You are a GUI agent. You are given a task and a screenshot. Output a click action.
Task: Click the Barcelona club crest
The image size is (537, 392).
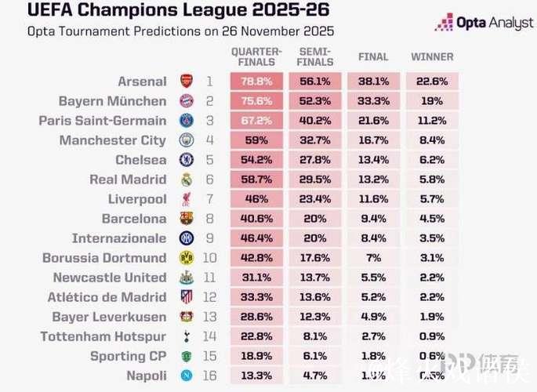point(186,219)
